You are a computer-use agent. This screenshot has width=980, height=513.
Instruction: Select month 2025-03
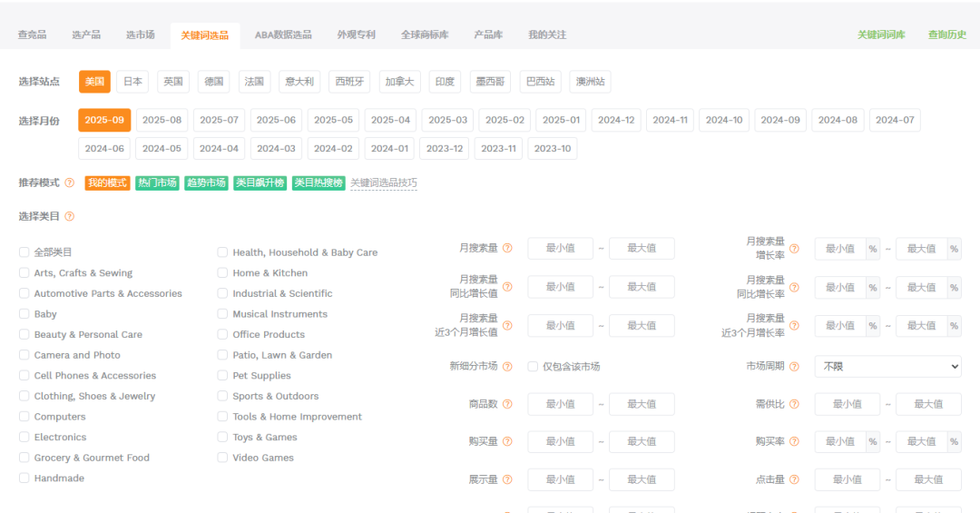447,120
